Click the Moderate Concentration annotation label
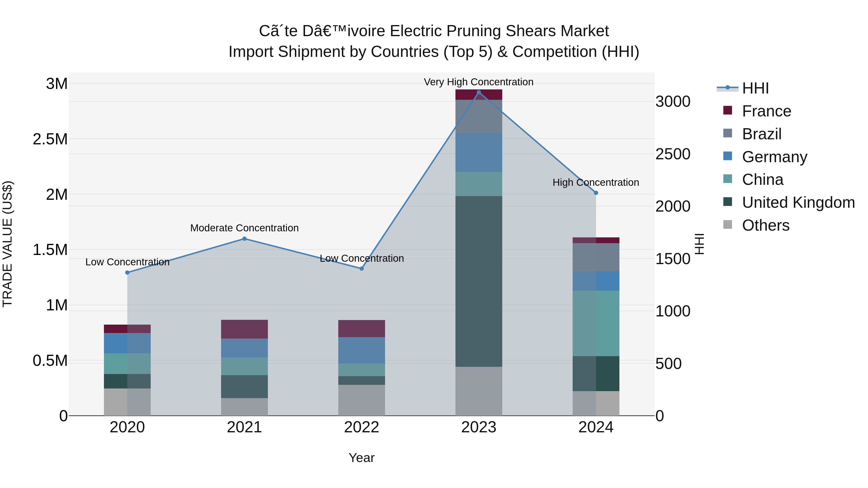Image resolution: width=868 pixels, height=488 pixels. coord(244,228)
